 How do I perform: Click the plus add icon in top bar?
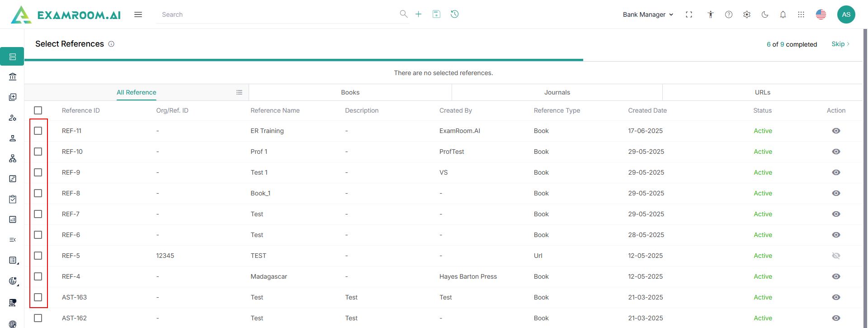tap(419, 14)
